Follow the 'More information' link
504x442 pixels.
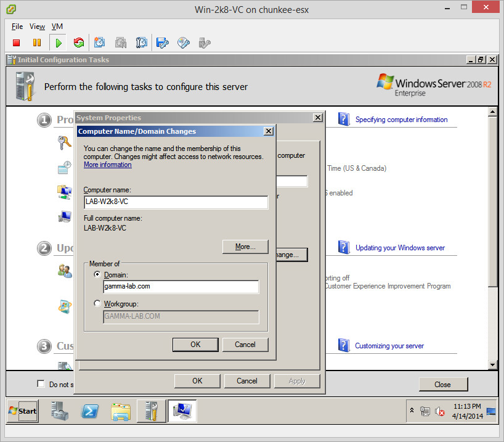[107, 165]
